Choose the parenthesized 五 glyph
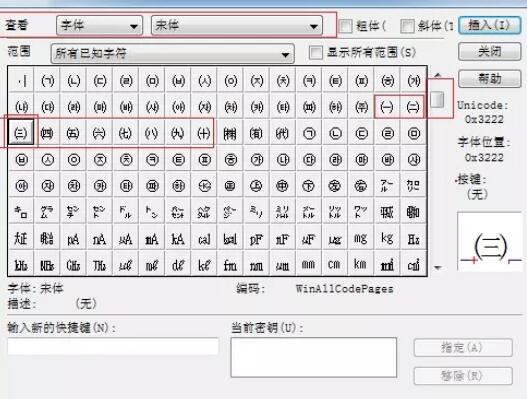The image size is (527, 399). point(73,133)
